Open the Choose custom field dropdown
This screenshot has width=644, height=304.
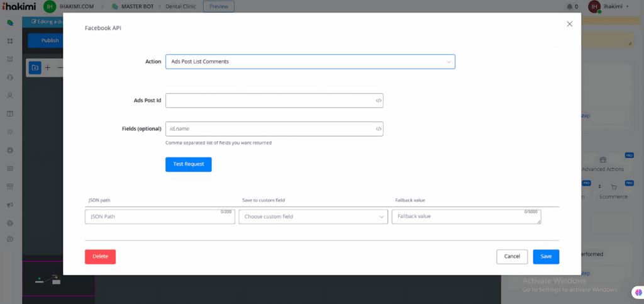[313, 217]
